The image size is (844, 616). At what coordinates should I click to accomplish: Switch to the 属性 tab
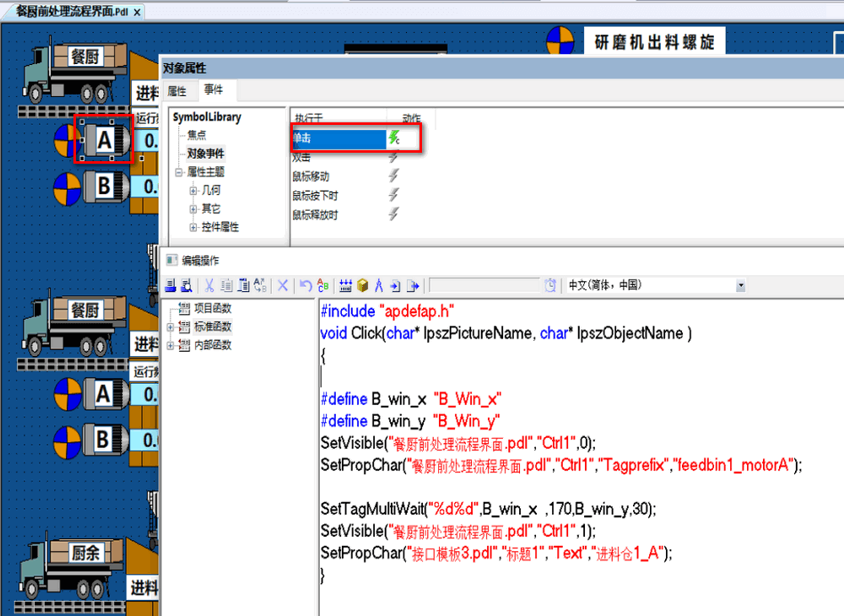tap(177, 91)
